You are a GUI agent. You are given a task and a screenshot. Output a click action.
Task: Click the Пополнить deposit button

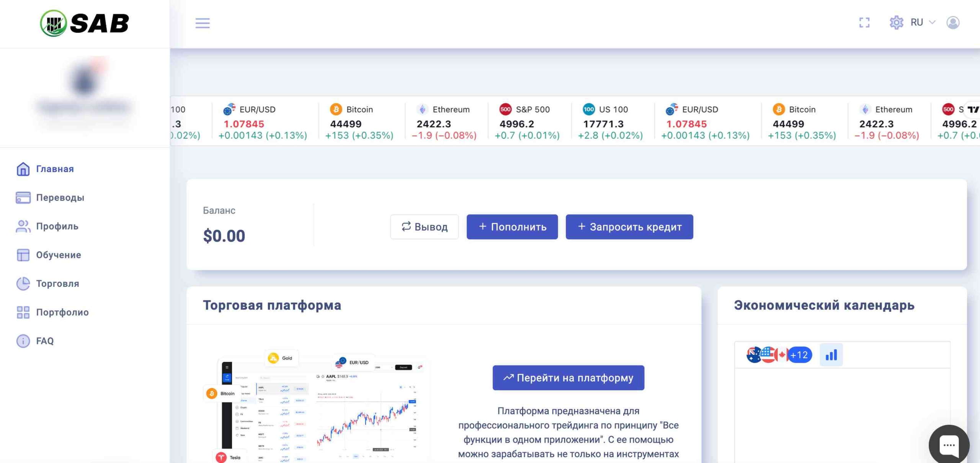pyautogui.click(x=512, y=227)
